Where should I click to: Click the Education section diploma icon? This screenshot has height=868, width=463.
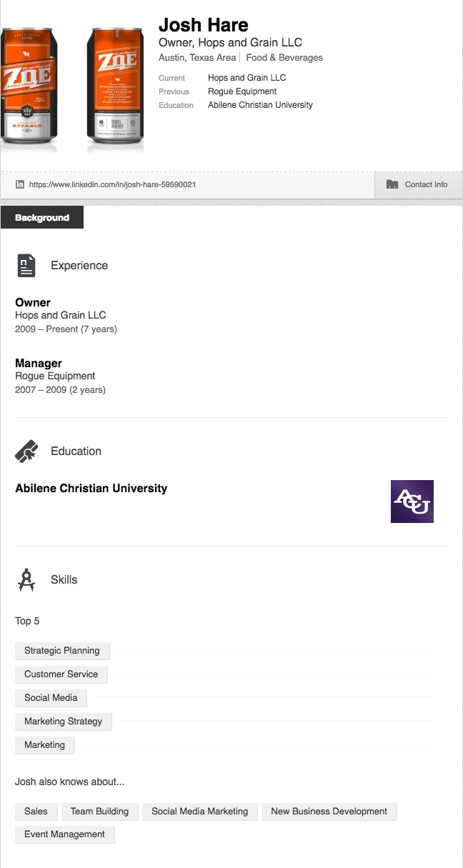pos(26,452)
